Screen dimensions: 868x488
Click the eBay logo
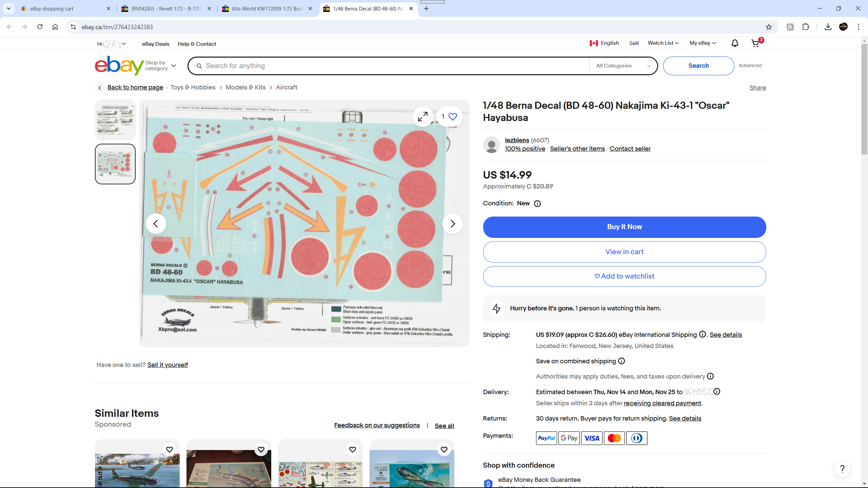click(x=119, y=65)
